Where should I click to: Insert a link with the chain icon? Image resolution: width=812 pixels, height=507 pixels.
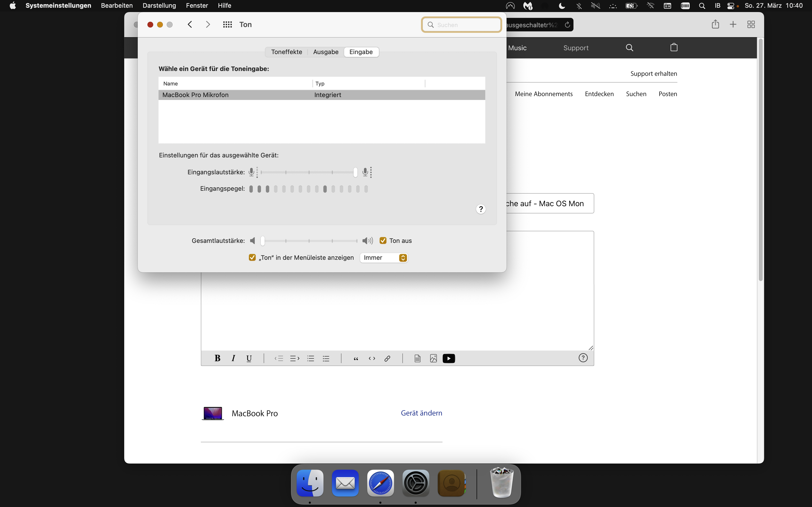387,359
